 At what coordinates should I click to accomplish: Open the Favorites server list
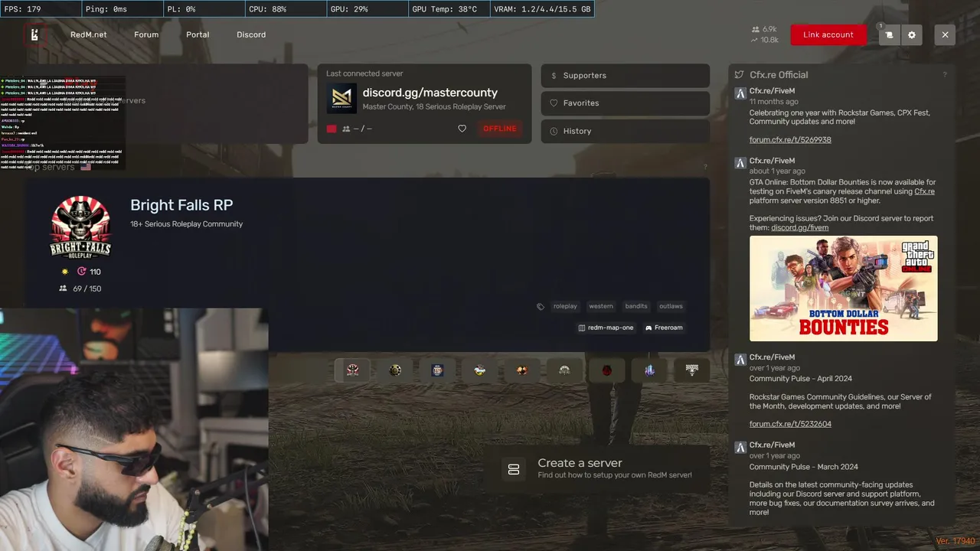click(x=626, y=103)
